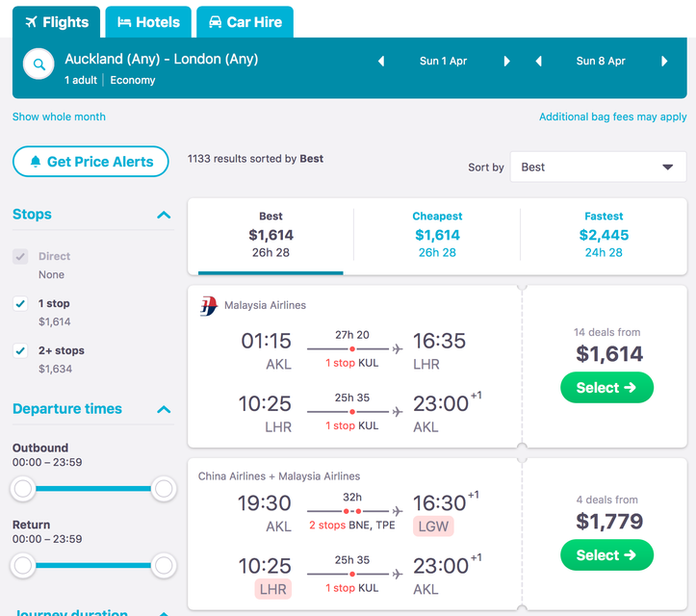Viewport: 696px width, 616px height.
Task: Click the bell icon in Get Price Alerts
Action: coord(36,162)
